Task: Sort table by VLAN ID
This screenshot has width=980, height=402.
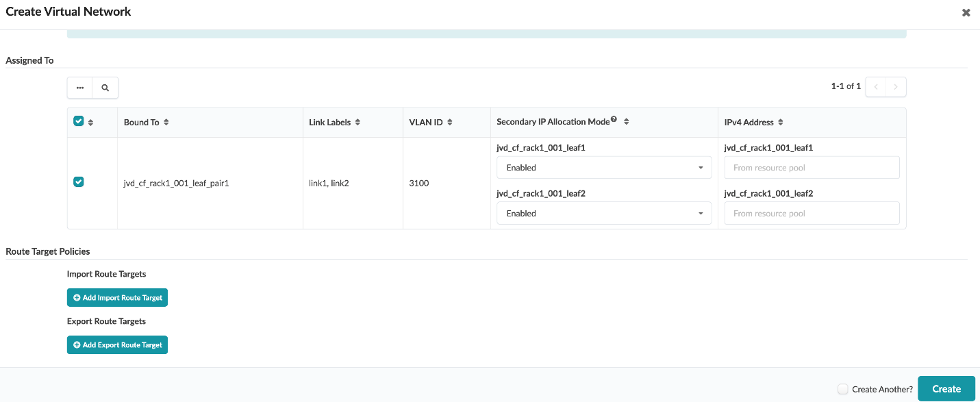Action: coord(449,123)
